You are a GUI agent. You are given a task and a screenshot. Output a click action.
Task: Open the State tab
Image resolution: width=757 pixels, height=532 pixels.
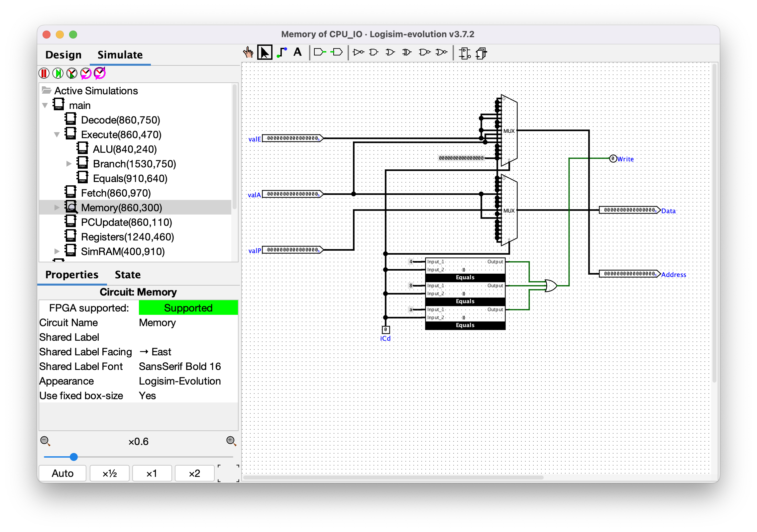coord(128,275)
